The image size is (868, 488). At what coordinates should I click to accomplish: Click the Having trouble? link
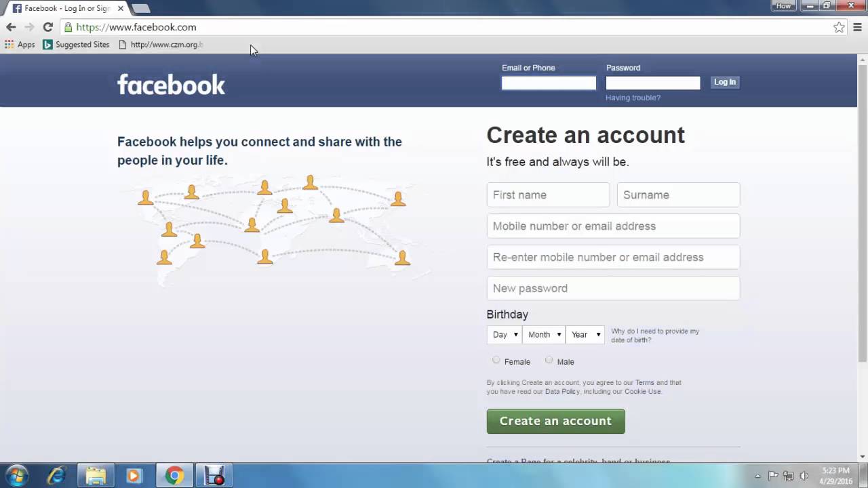[x=633, y=98]
